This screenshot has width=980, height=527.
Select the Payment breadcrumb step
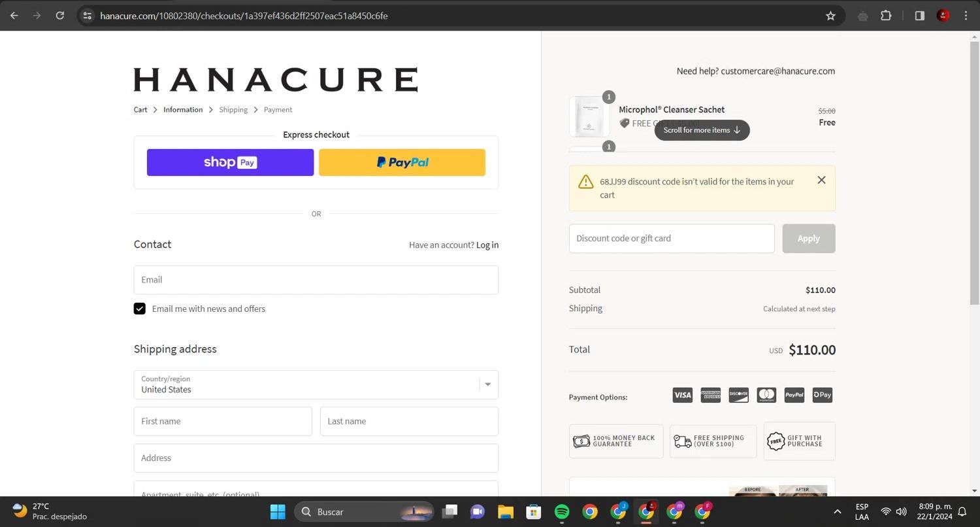click(x=278, y=110)
